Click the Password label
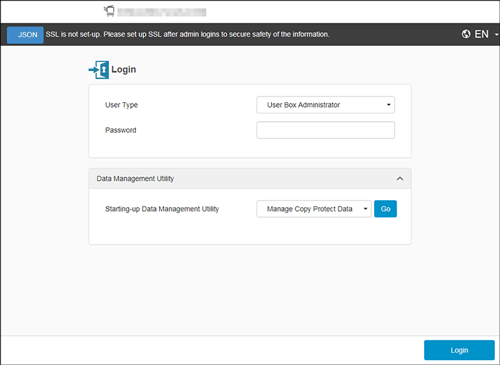This screenshot has width=500, height=365. tap(121, 130)
